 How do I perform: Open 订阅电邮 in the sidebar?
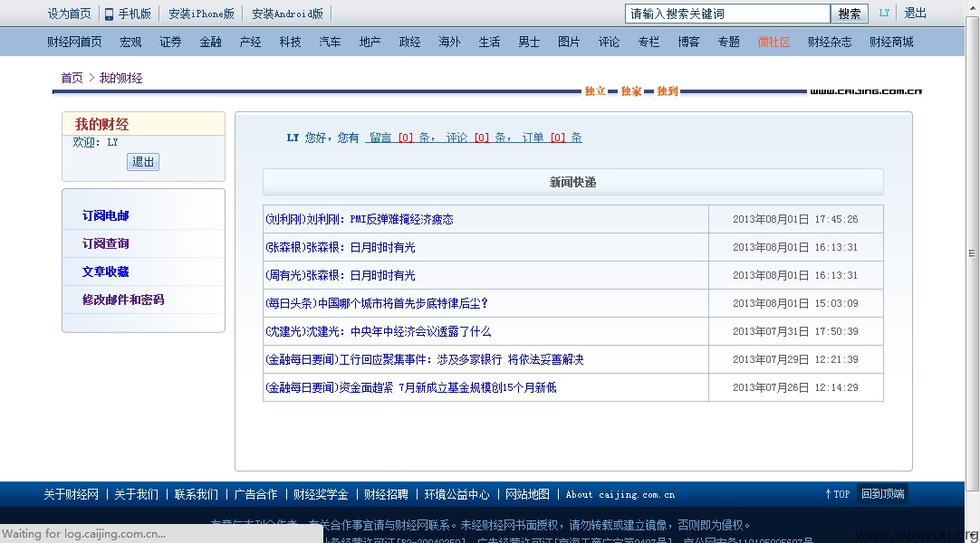106,215
